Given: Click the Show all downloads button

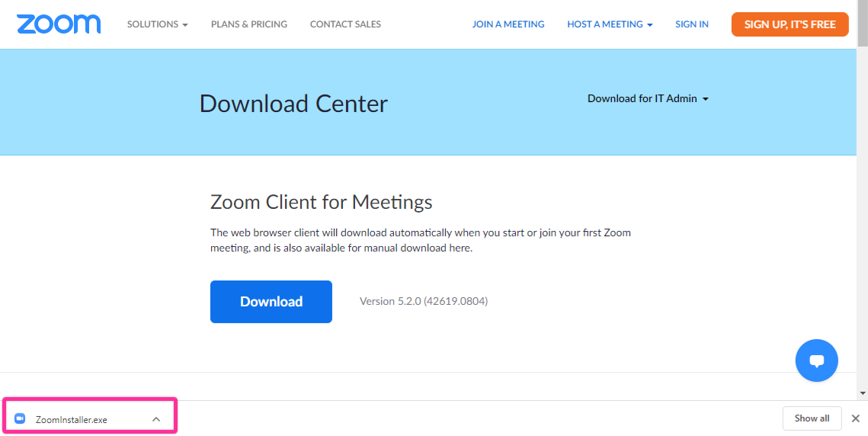Looking at the screenshot, I should pyautogui.click(x=812, y=418).
